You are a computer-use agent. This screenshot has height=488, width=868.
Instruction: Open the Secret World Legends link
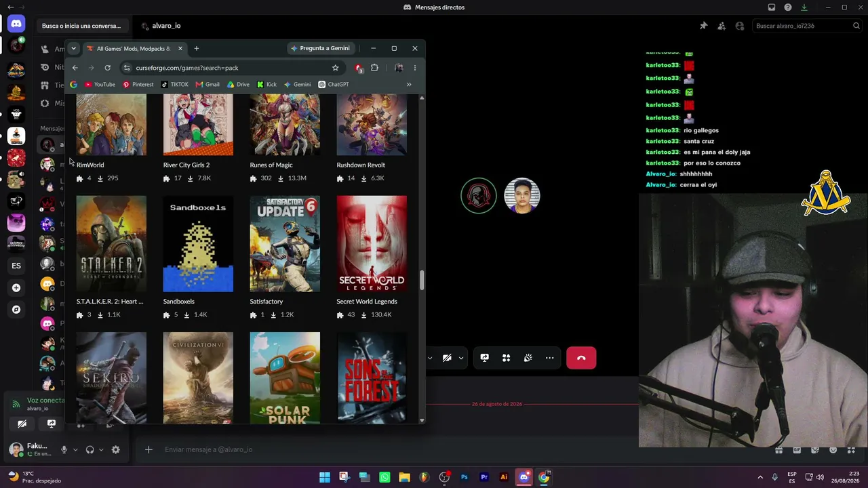[367, 302]
